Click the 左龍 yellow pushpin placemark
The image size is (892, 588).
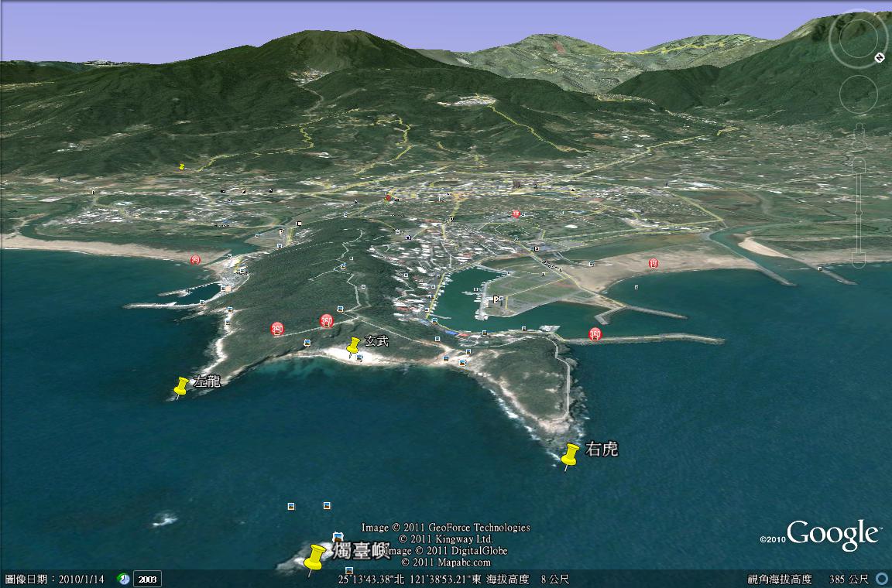pyautogui.click(x=181, y=385)
